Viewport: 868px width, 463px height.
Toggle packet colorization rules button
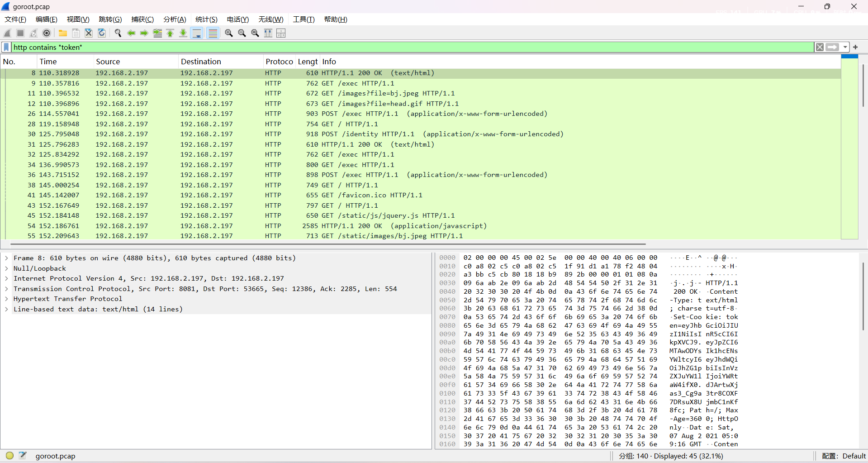[x=213, y=33]
